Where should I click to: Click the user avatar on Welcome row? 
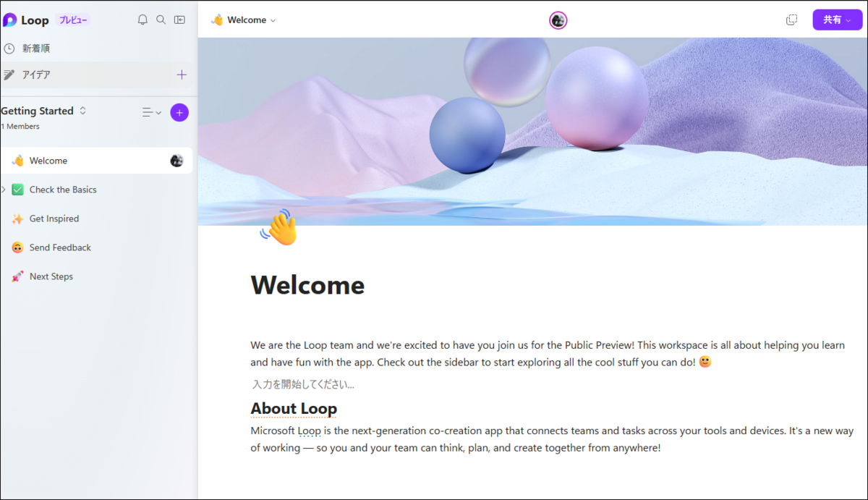pos(176,161)
